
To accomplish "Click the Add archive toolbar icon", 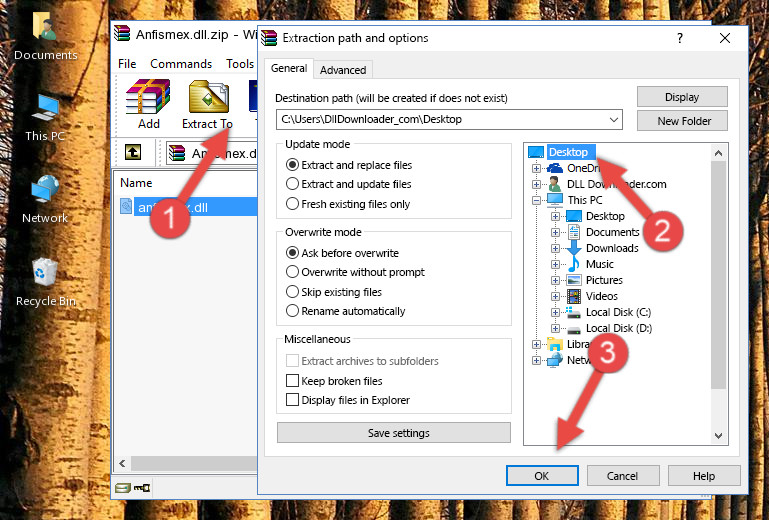I will (x=148, y=97).
